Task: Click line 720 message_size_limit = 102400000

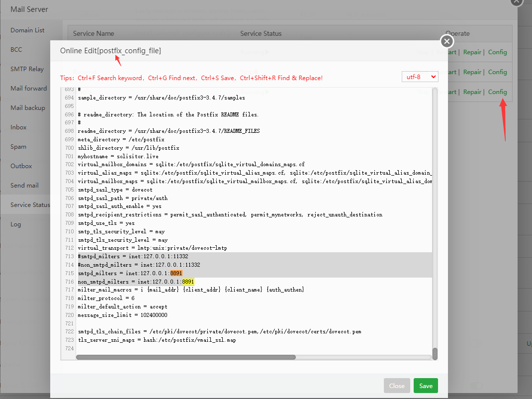Action: click(x=122, y=315)
